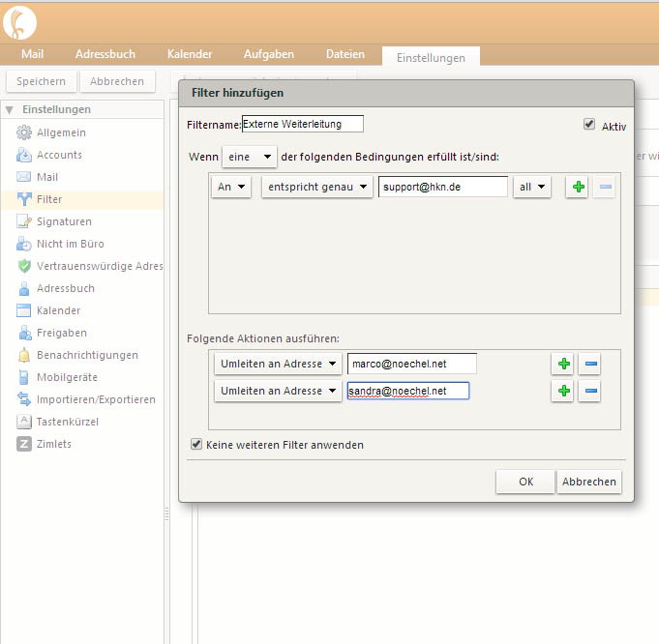Click the Mail envelope icon in sidebar

pos(24,177)
